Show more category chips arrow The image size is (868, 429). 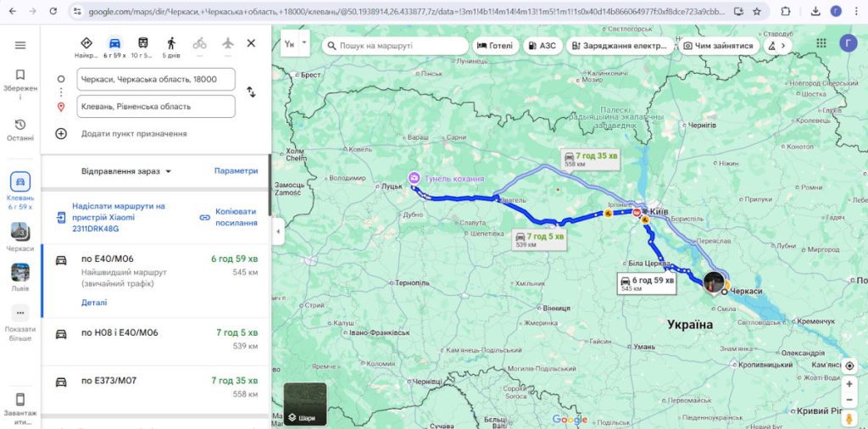coord(782,46)
